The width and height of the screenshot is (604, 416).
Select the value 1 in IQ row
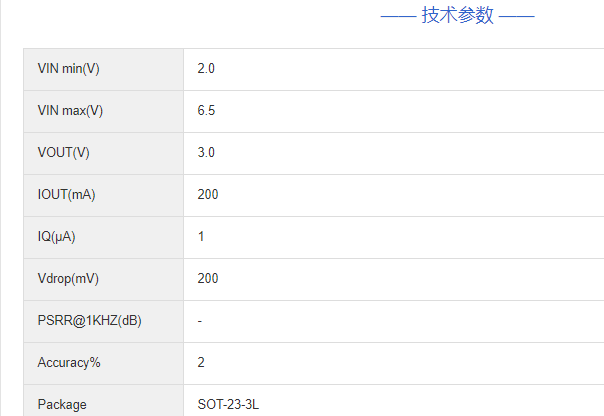(201, 237)
